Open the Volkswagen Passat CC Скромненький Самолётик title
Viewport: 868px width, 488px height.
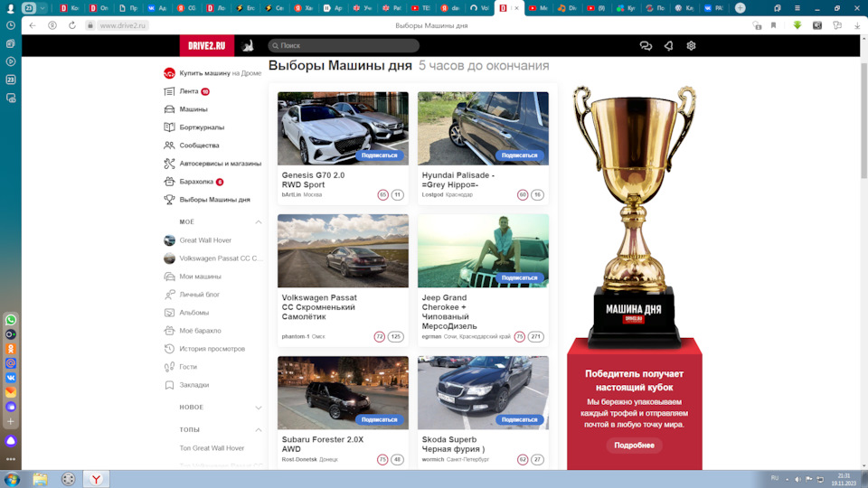(319, 307)
